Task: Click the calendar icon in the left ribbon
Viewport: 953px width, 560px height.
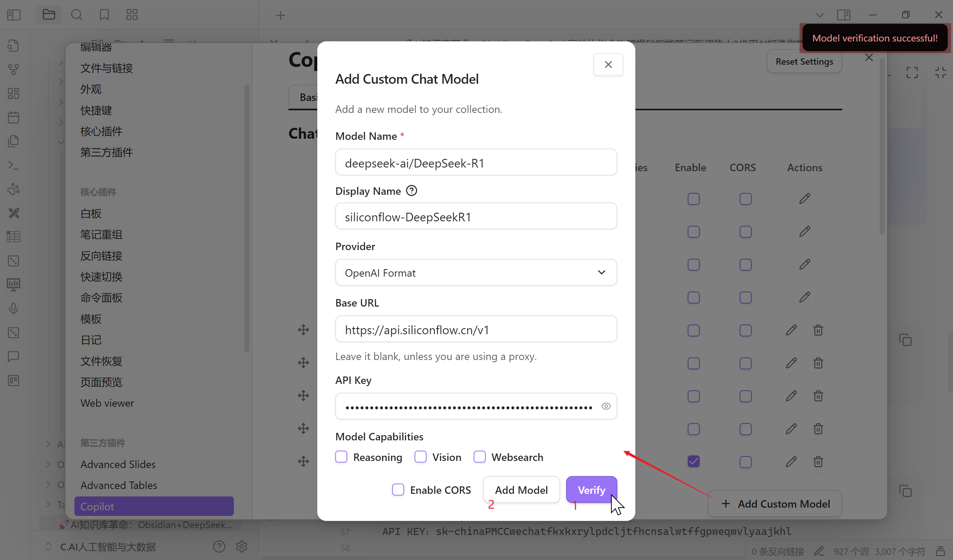Action: [13, 117]
